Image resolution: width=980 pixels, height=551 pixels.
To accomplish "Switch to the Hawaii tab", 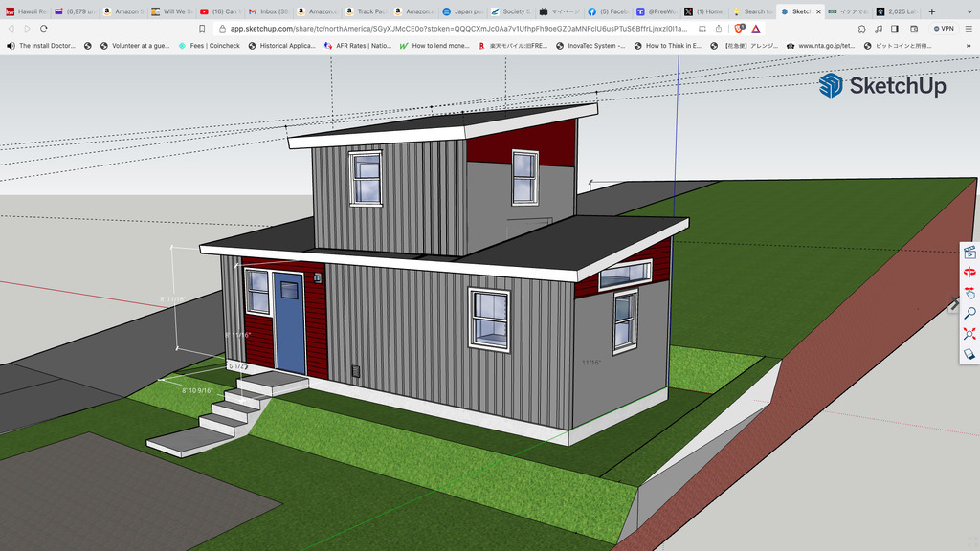I will pos(24,11).
